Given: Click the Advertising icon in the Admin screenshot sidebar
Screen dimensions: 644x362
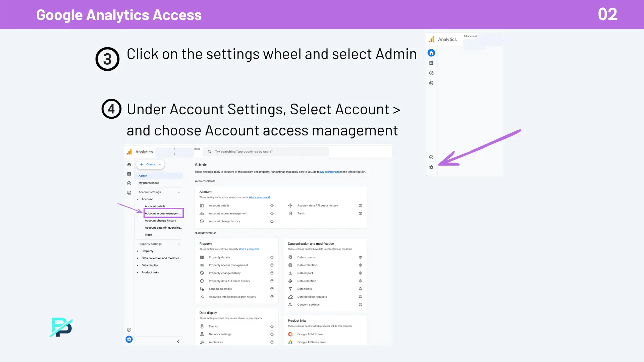Looking at the screenshot, I should click(129, 193).
